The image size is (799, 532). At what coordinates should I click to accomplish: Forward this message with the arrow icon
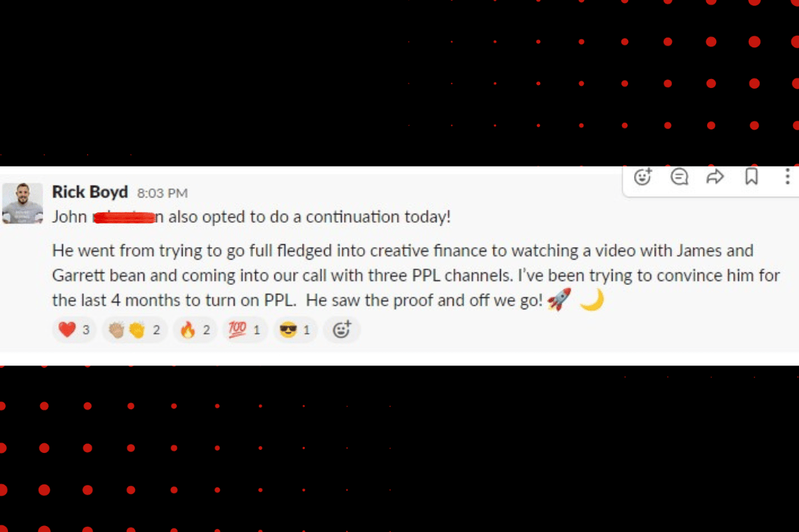click(x=715, y=177)
